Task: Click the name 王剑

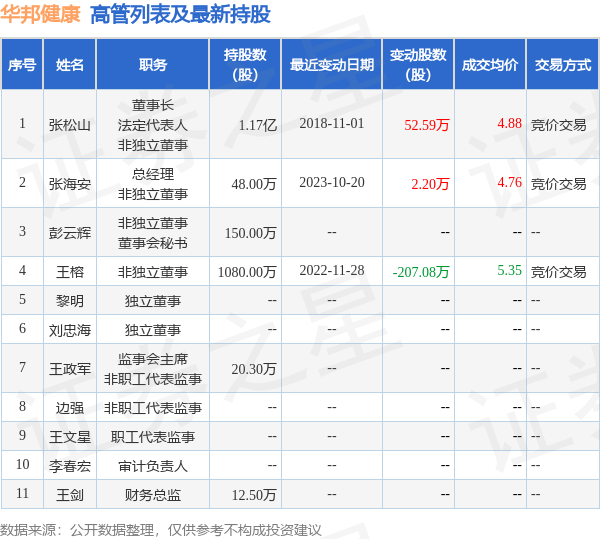Action: [70, 495]
